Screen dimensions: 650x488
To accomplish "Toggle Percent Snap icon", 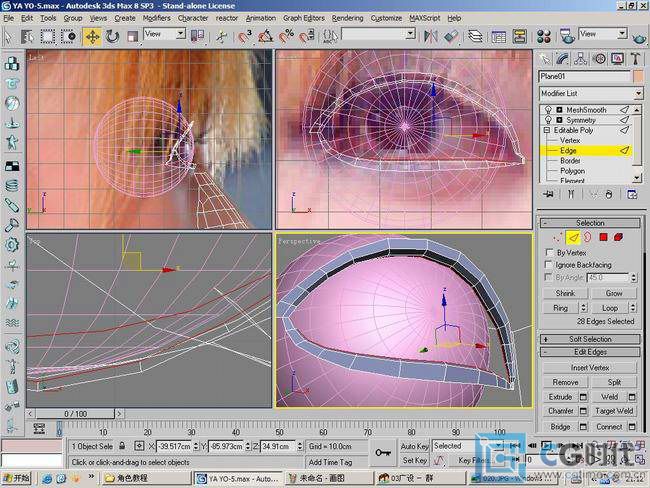I will pyautogui.click(x=286, y=36).
